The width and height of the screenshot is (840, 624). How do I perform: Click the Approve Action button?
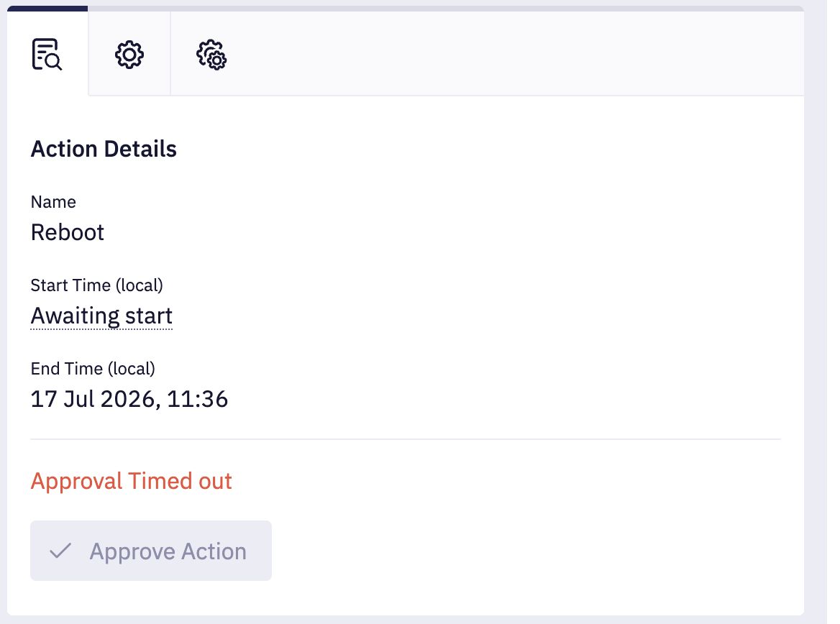(151, 551)
